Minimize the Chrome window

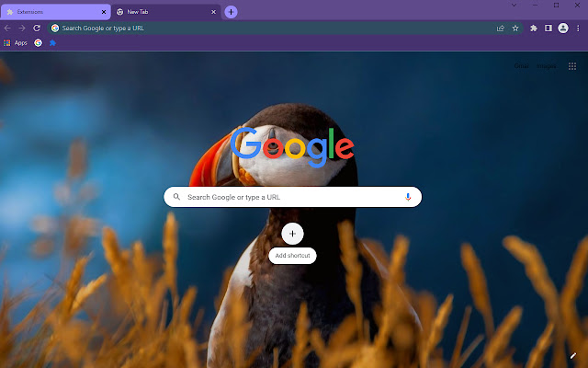(535, 5)
